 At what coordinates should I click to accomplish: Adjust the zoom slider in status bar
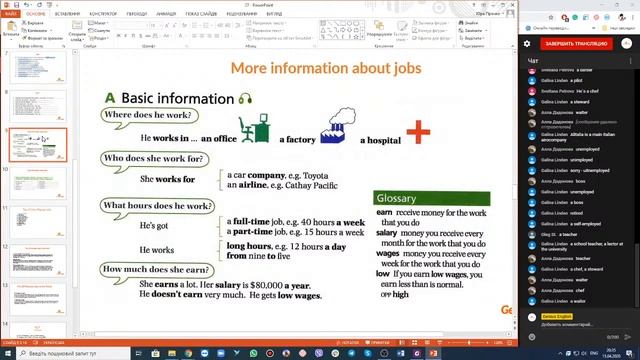tap(468, 343)
